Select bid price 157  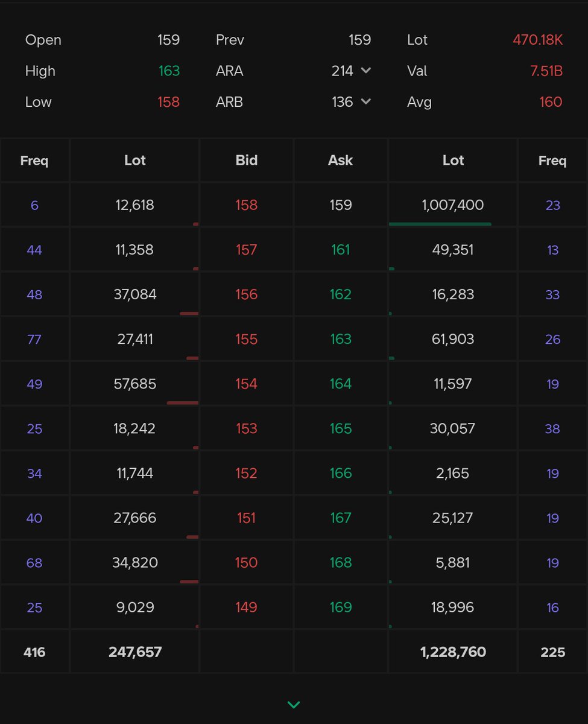point(247,250)
